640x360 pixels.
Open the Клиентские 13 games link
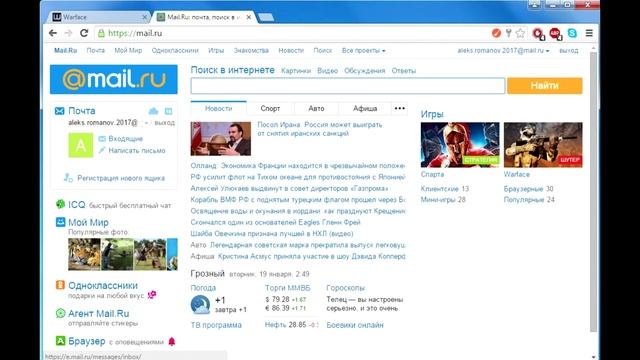click(x=445, y=189)
